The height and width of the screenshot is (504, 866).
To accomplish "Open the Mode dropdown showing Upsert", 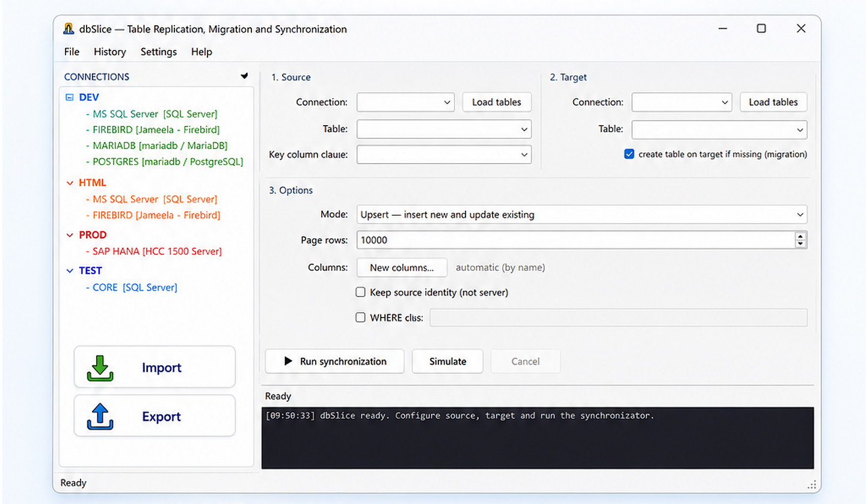I will pos(582,215).
